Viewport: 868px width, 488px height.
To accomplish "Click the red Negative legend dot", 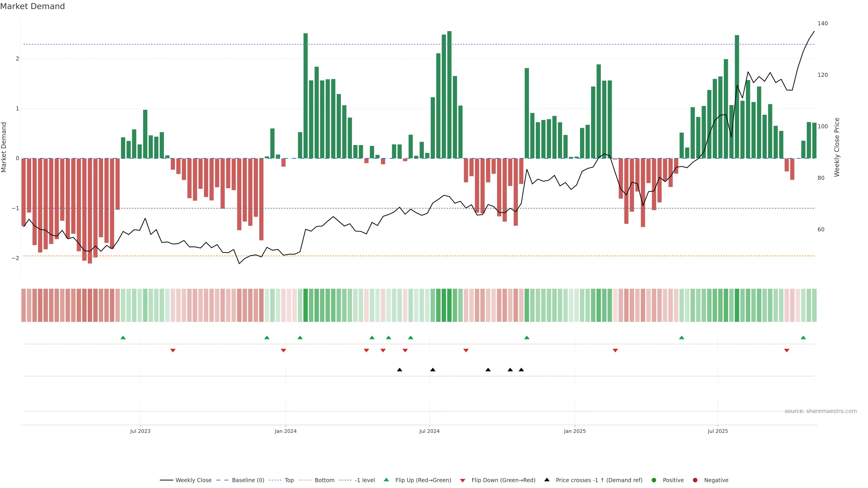I will [x=695, y=480].
